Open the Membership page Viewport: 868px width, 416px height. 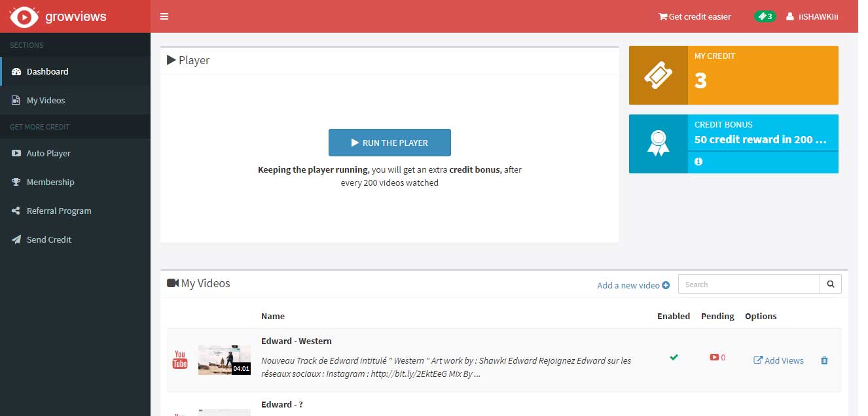coord(75,182)
